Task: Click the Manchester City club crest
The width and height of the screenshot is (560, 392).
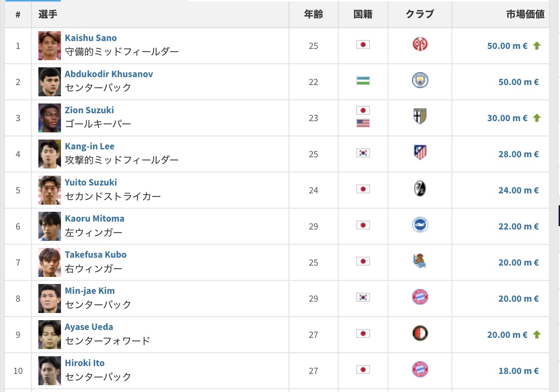Action: pyautogui.click(x=420, y=81)
